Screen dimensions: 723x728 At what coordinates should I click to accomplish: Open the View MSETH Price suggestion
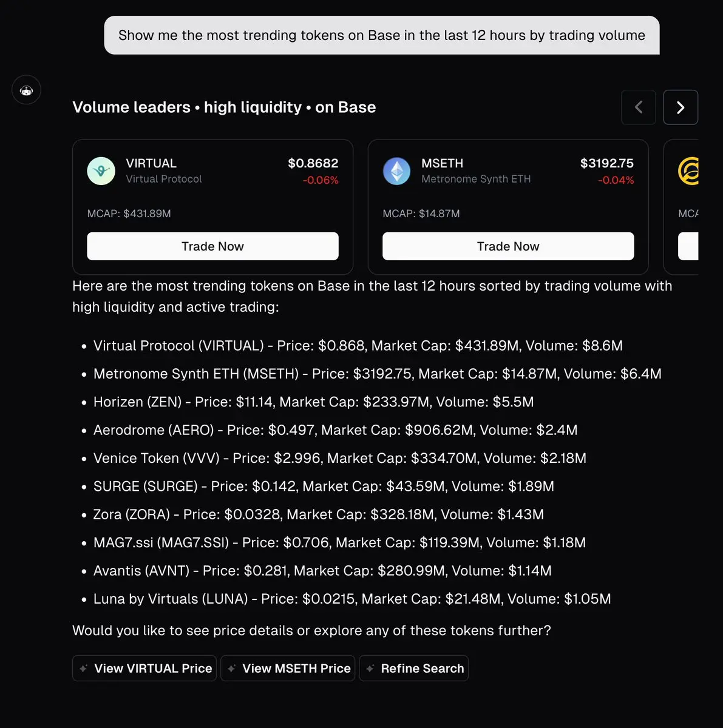click(x=296, y=669)
